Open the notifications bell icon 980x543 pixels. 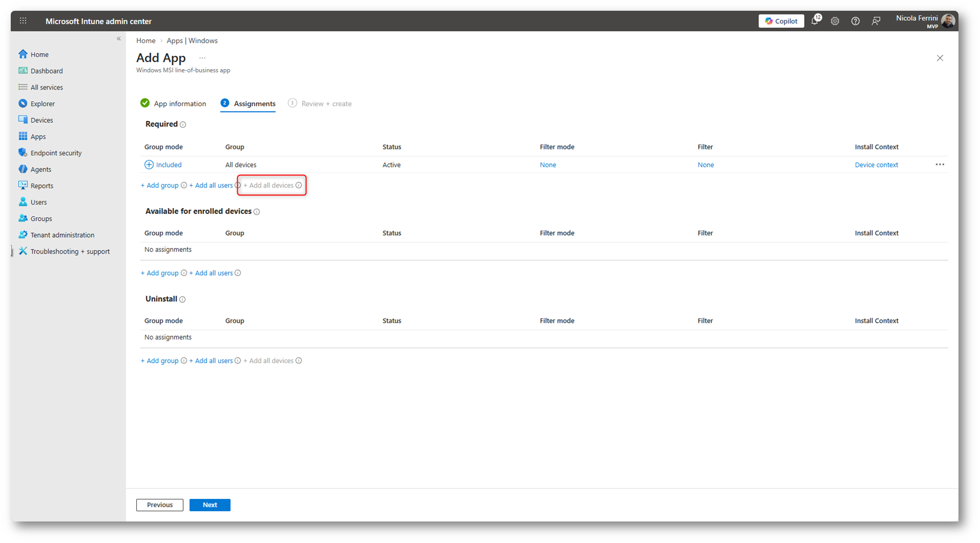(815, 21)
